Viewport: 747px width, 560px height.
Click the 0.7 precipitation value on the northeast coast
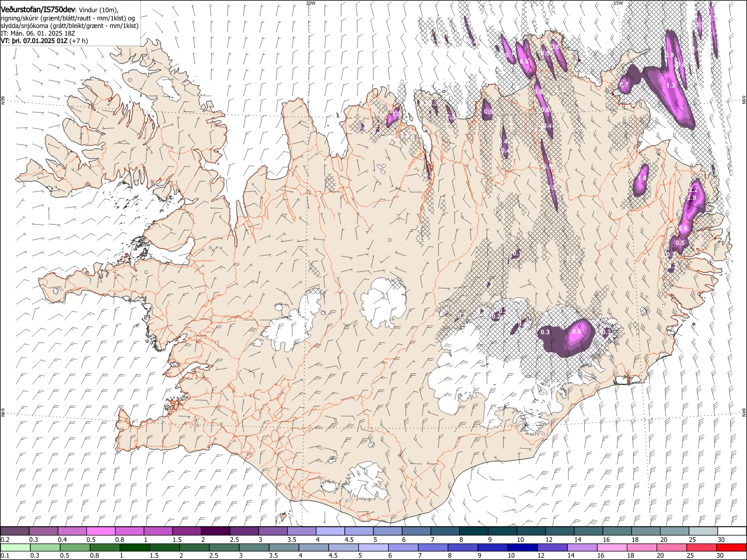624,85
